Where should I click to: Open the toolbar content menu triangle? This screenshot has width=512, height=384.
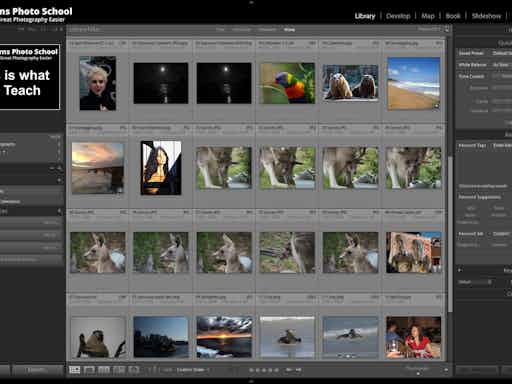click(x=446, y=370)
